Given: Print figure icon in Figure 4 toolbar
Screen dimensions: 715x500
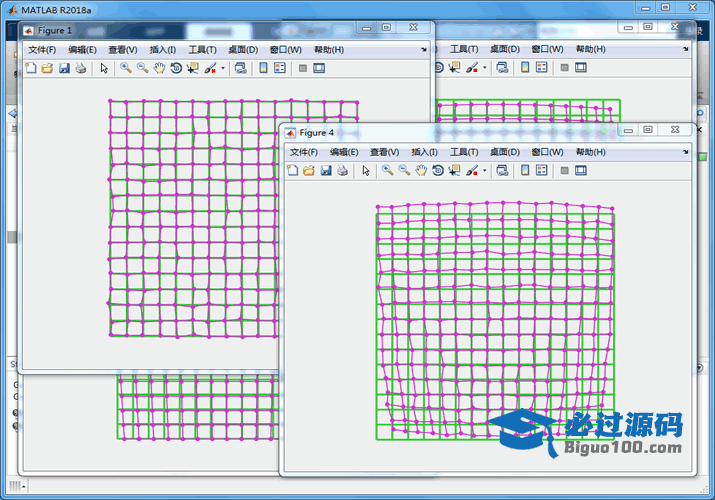Looking at the screenshot, I should pyautogui.click(x=342, y=170).
